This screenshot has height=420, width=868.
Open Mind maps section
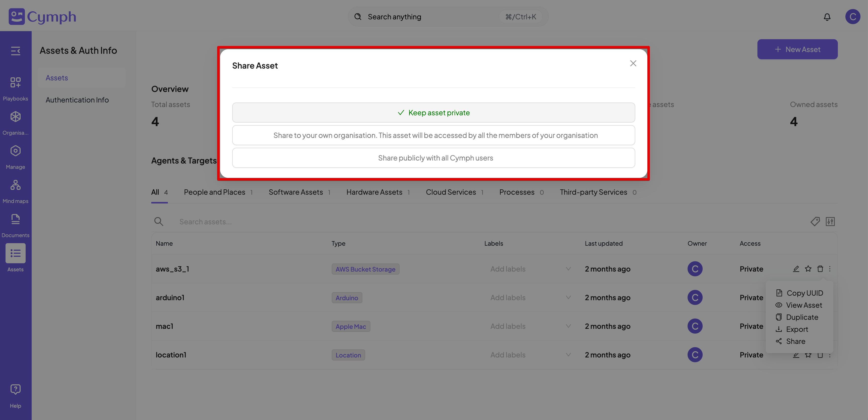click(16, 191)
